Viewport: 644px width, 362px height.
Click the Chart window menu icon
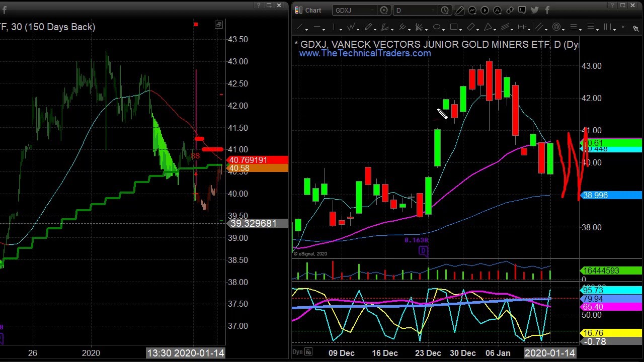[x=298, y=10]
